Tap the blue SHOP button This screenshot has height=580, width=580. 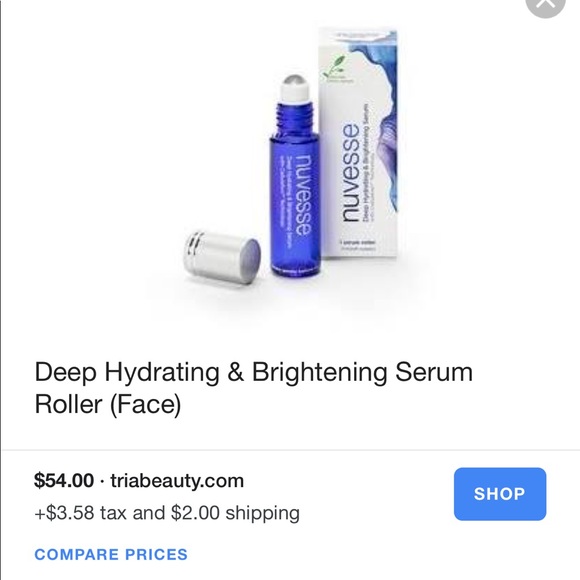click(500, 494)
